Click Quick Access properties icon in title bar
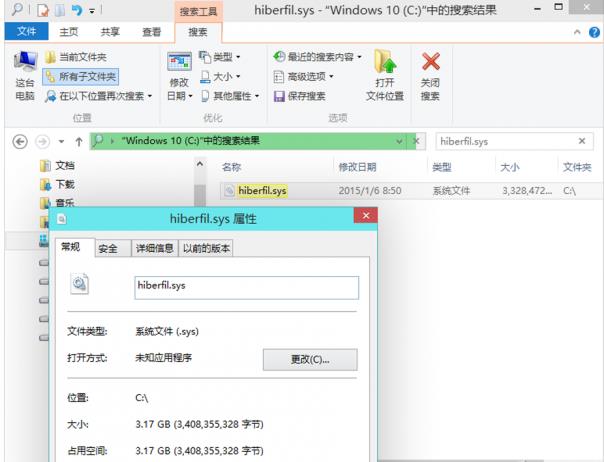The image size is (604, 462). click(43, 10)
